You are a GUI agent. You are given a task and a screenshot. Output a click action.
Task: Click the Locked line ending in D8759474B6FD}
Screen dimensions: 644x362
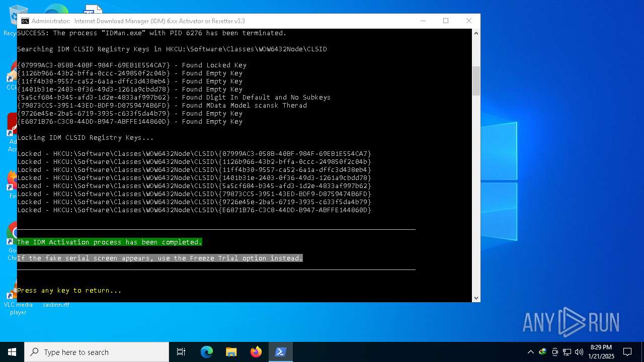click(194, 194)
